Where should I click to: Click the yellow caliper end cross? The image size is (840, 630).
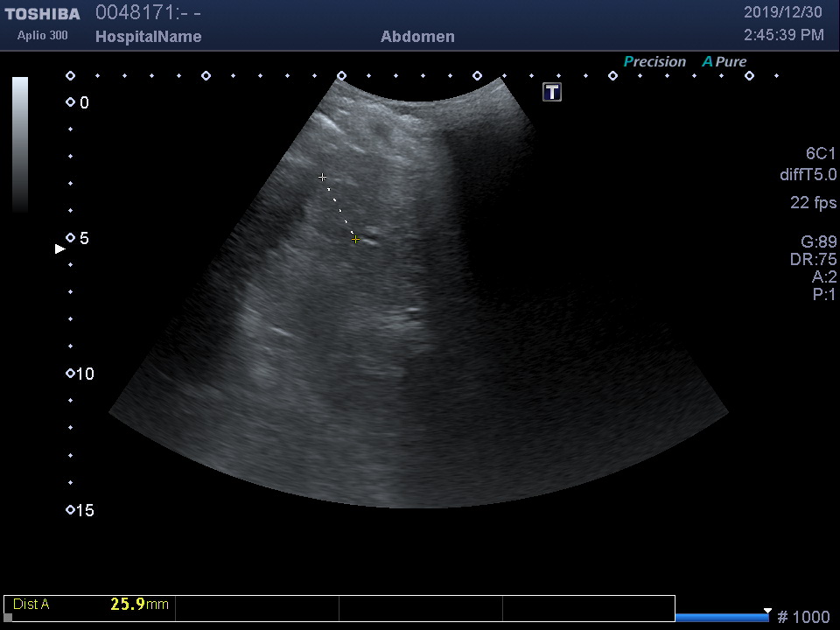tap(355, 239)
